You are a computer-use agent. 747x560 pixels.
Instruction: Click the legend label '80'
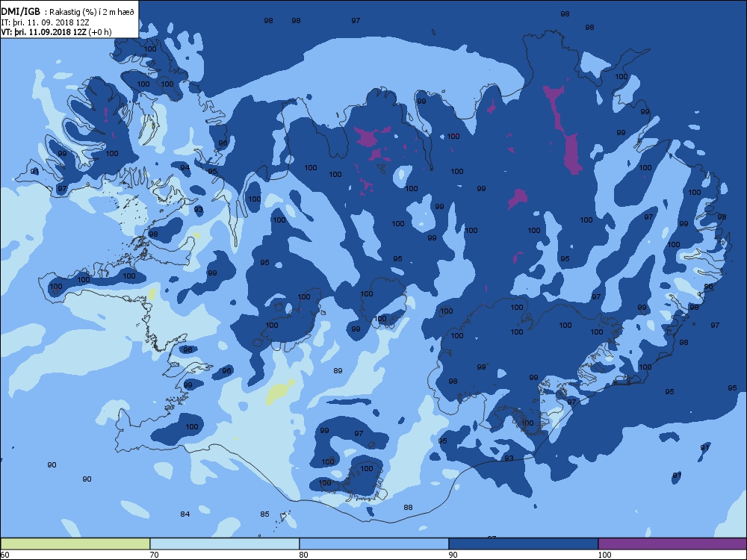pos(303,555)
